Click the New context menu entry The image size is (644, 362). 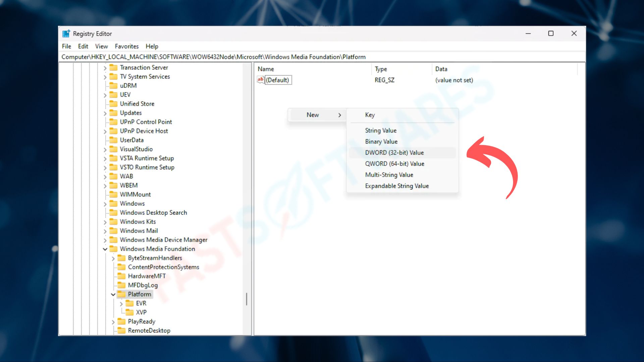317,115
